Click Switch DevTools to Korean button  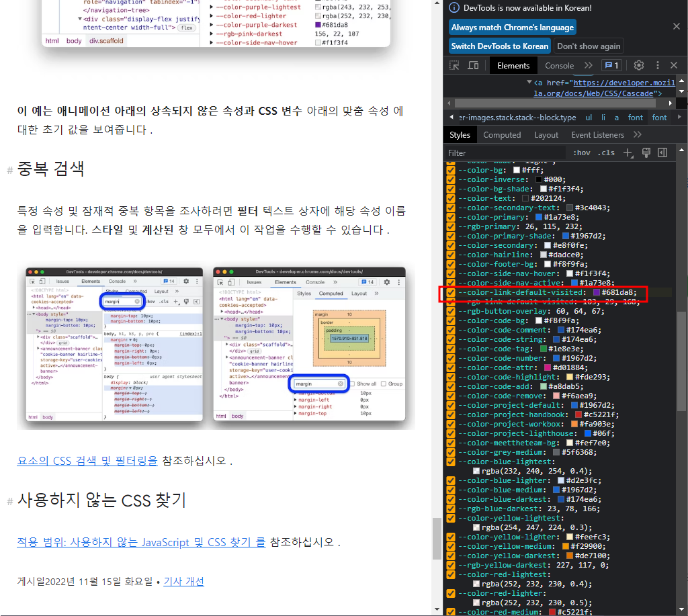499,46
